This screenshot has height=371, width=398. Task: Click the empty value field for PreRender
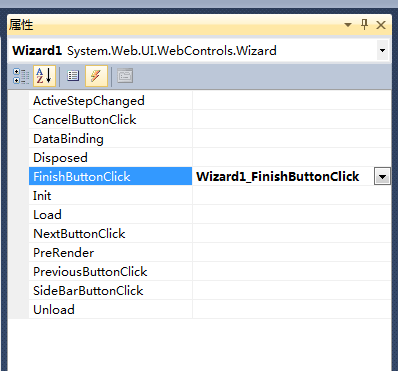(x=292, y=252)
